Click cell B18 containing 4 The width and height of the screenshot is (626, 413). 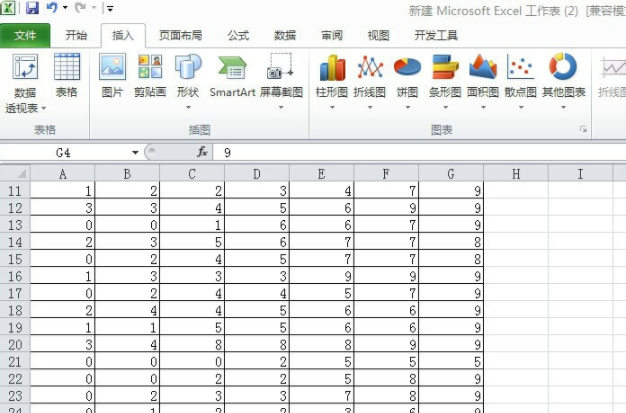[127, 310]
